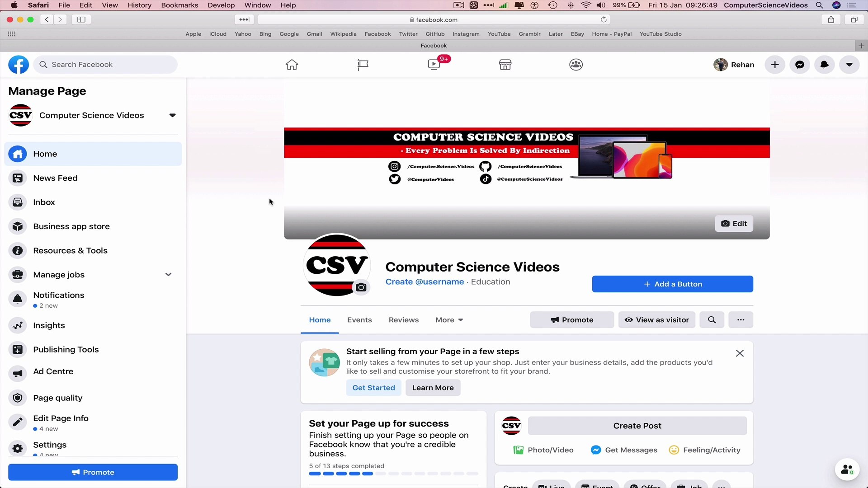The height and width of the screenshot is (488, 868).
Task: Open Insights in the Manage Page sidebar
Action: (50, 325)
